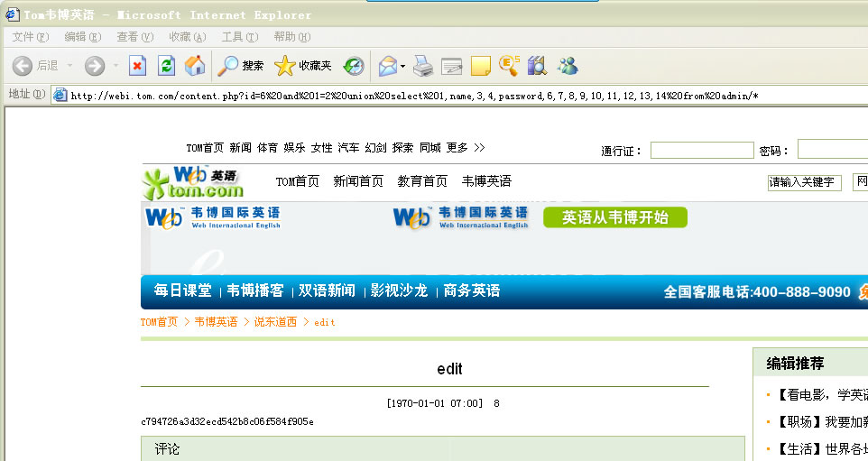Open Messenger people icon
Viewport: 868px width, 461px height.
tap(568, 66)
